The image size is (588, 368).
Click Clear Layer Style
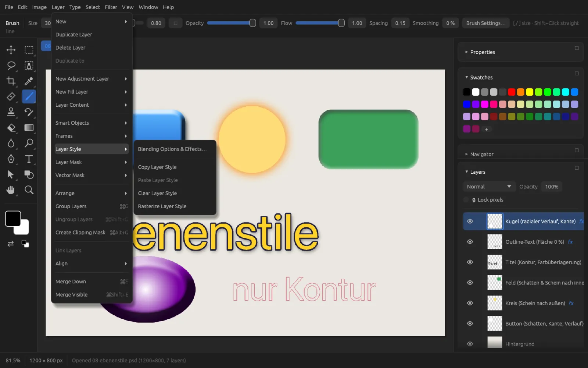(x=175, y=193)
